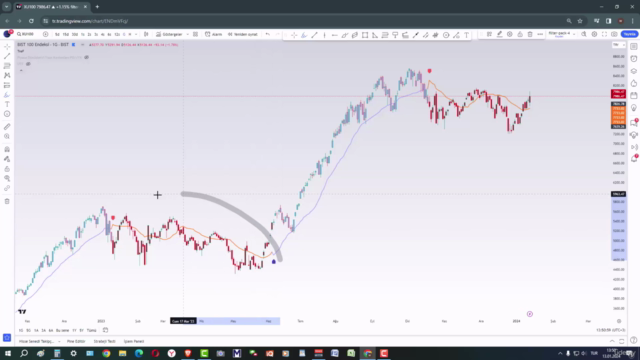Click the blue Yayınla publish button
The image size is (640, 360).
click(629, 34)
